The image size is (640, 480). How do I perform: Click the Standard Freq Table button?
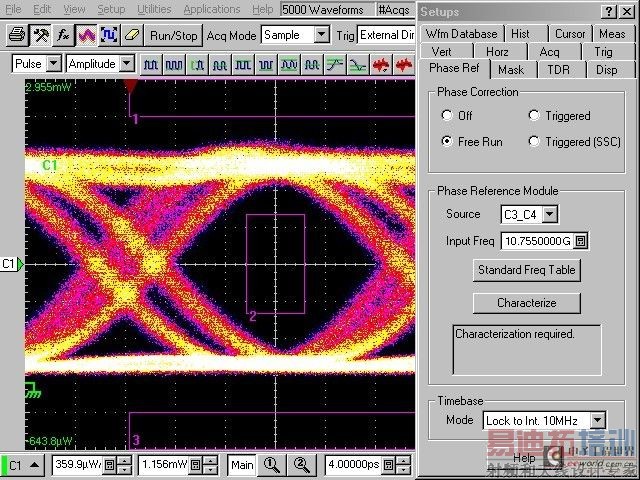tap(527, 270)
